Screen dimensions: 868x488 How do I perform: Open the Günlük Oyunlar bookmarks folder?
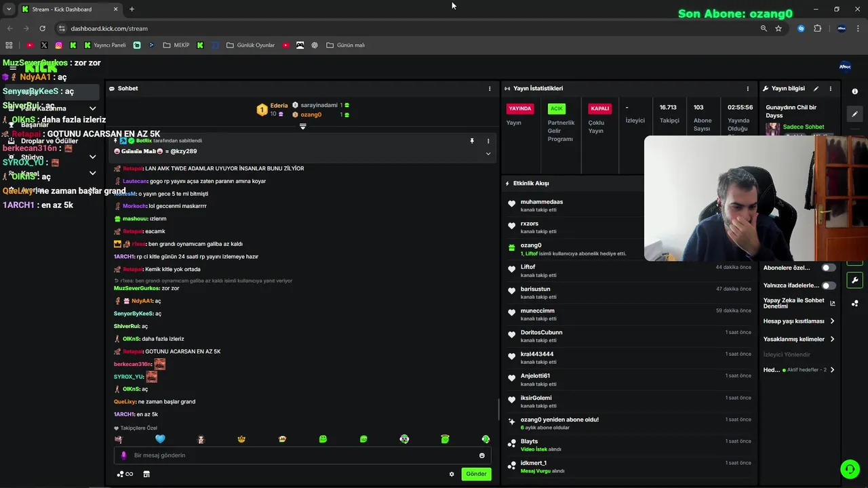click(x=250, y=45)
